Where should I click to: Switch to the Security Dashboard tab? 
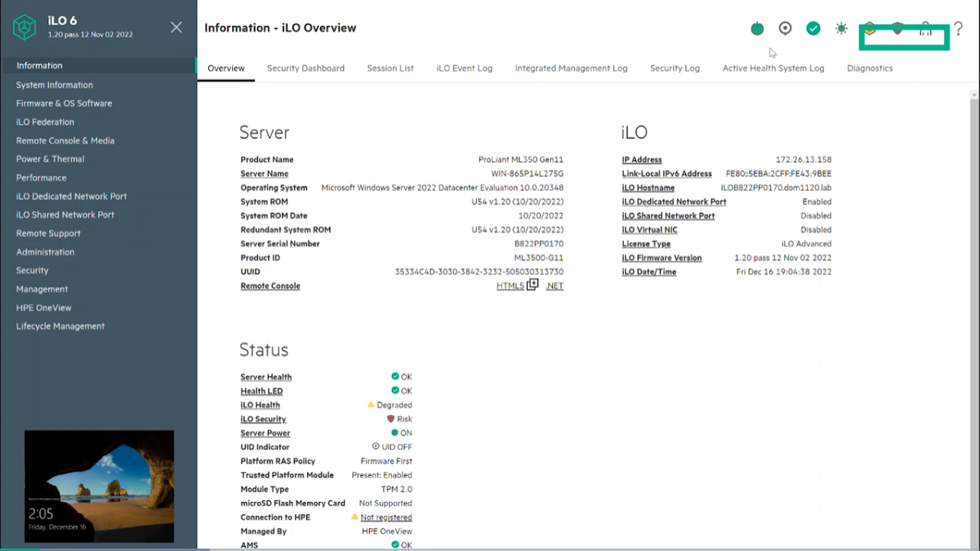click(305, 69)
